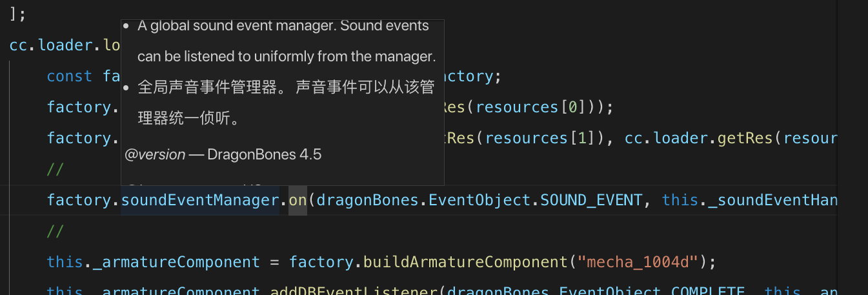Click the soundEventManager property in code
The image size is (868, 295).
pyautogui.click(x=200, y=200)
